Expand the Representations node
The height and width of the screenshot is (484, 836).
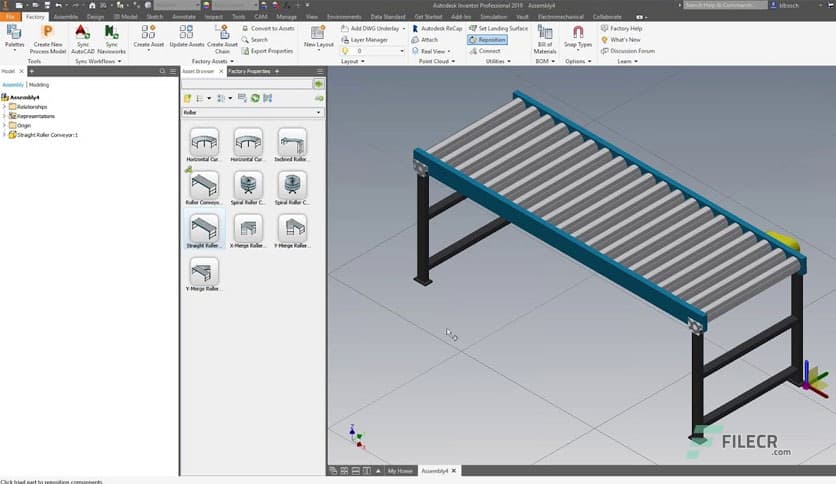(x=4, y=116)
